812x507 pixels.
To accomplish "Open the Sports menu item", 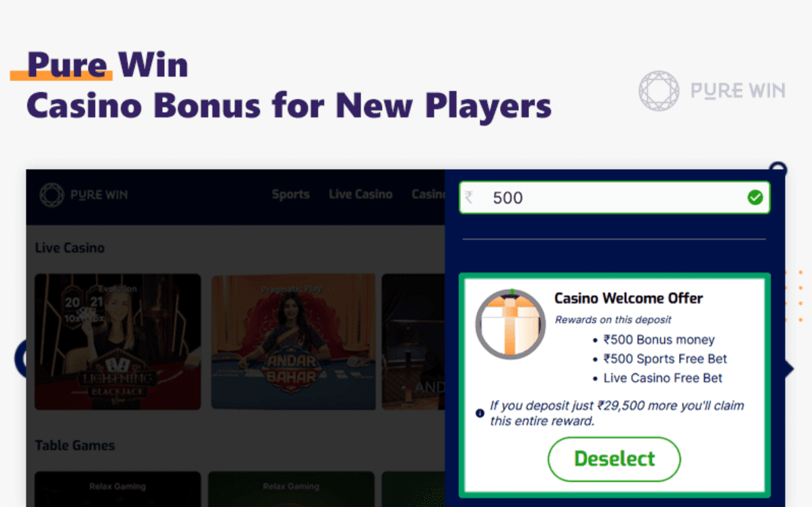I will click(290, 195).
